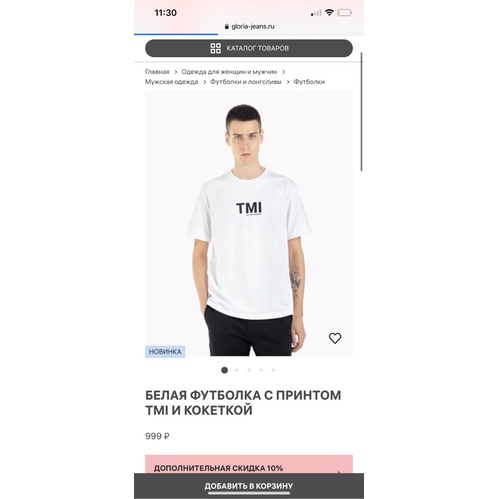Image resolution: width=499 pixels, height=499 pixels.
Task: Tap the catalog grid icon
Action: [215, 48]
